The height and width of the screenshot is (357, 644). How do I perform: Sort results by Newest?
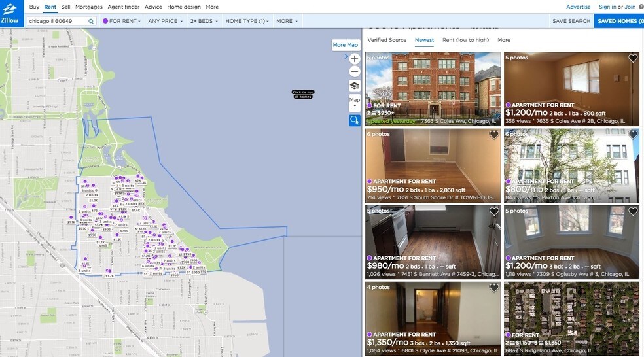(424, 40)
